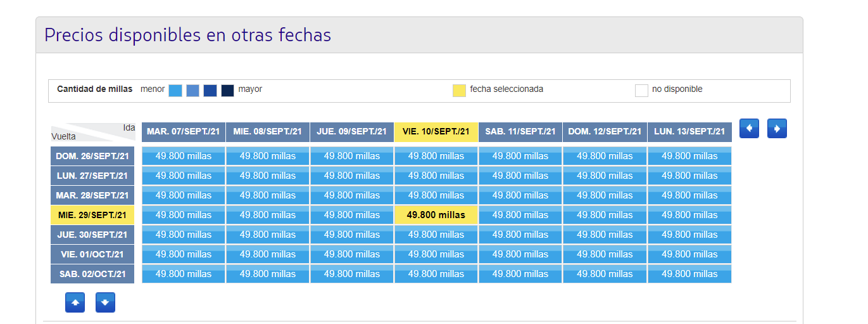Go to previous departure dates with left arrow
The image size is (868, 324).
pyautogui.click(x=749, y=128)
